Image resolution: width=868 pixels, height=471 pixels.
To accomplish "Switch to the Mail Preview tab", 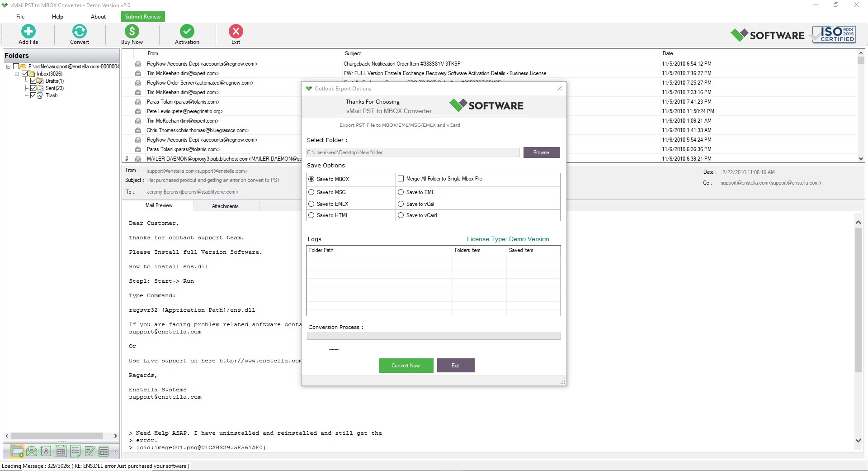I will (159, 206).
